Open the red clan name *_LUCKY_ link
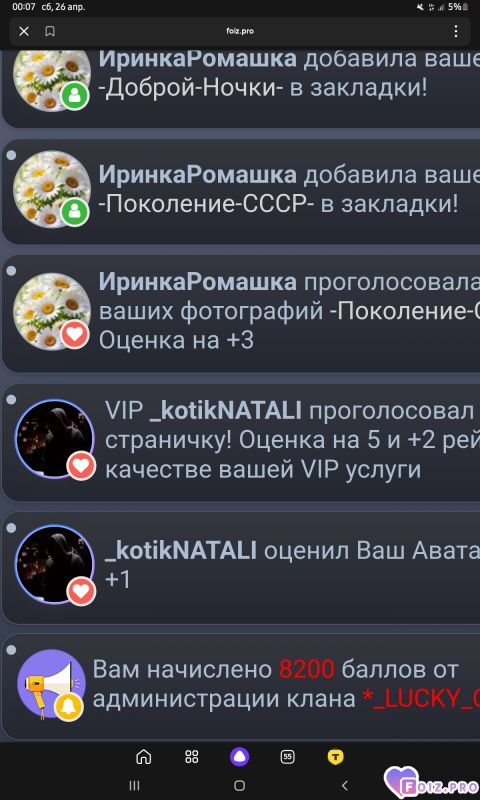The width and height of the screenshot is (480, 800). (x=421, y=699)
